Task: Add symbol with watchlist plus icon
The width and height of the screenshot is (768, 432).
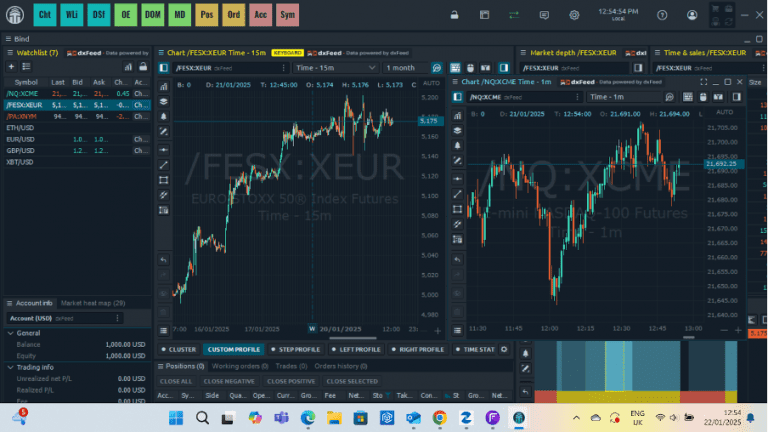Action: click(11, 66)
